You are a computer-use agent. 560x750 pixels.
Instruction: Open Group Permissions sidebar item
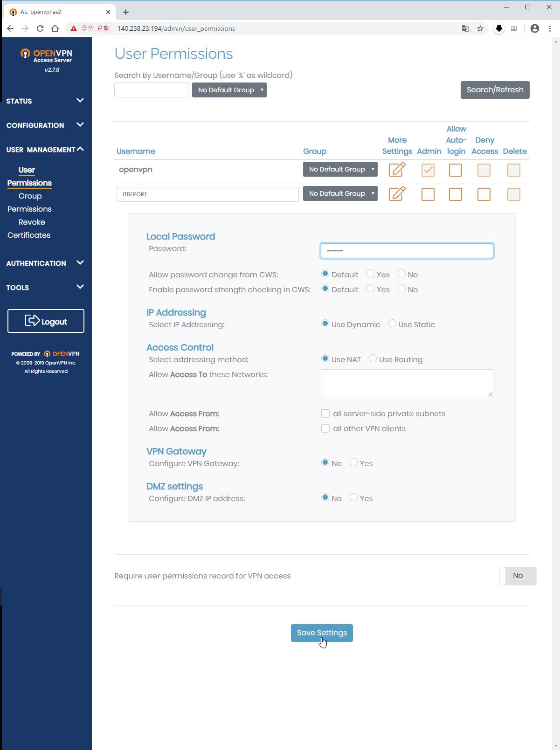coord(29,203)
